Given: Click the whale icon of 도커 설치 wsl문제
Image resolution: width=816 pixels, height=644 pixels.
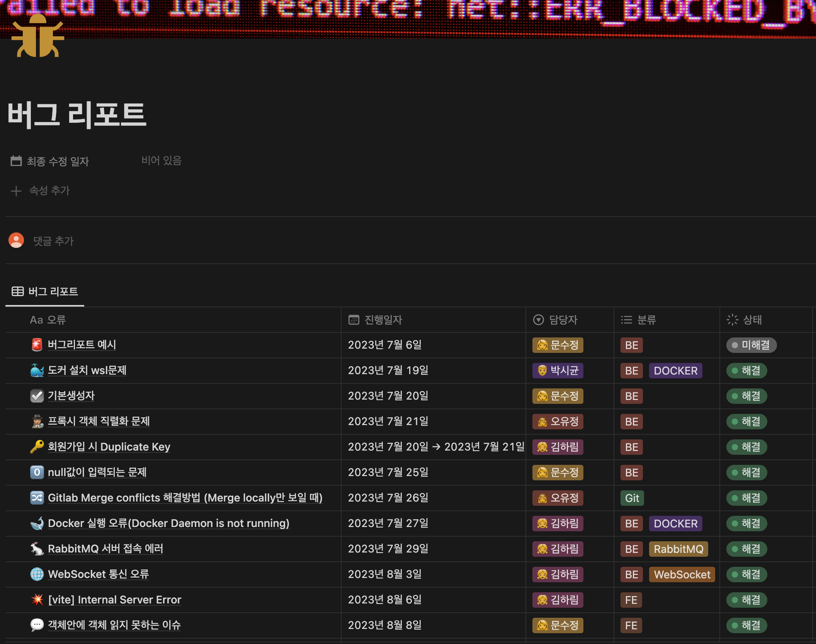Looking at the screenshot, I should [37, 370].
